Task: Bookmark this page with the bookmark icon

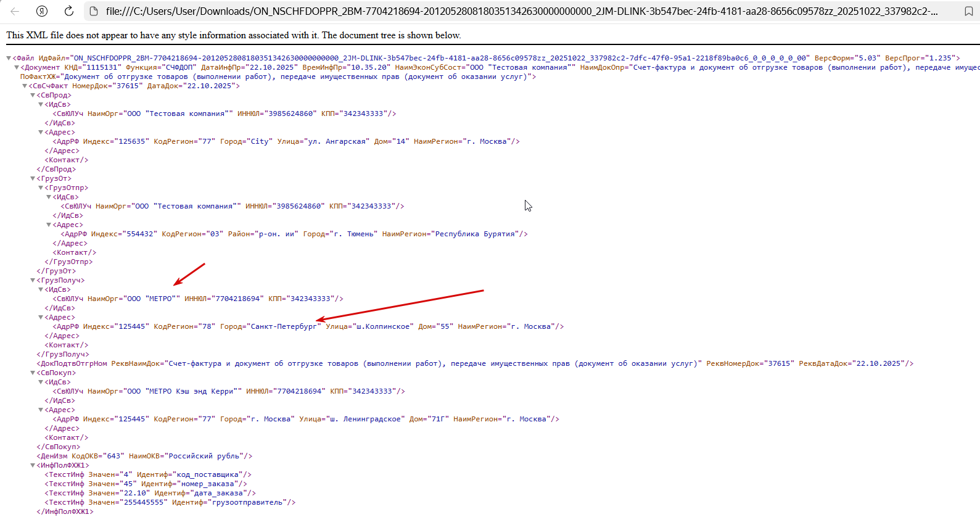Action: click(969, 11)
